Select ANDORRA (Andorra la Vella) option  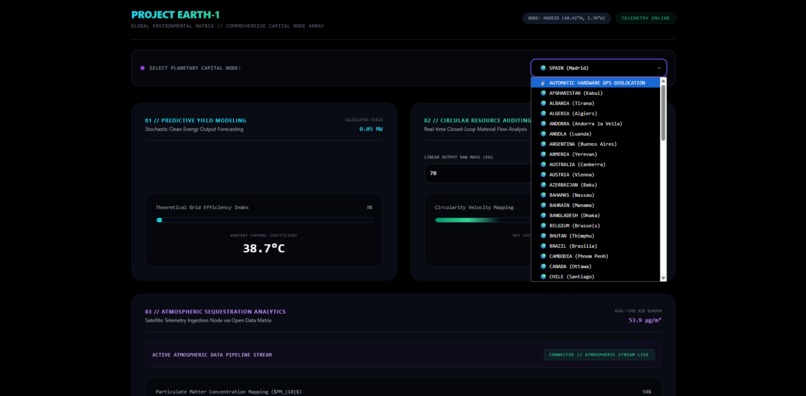[595, 123]
